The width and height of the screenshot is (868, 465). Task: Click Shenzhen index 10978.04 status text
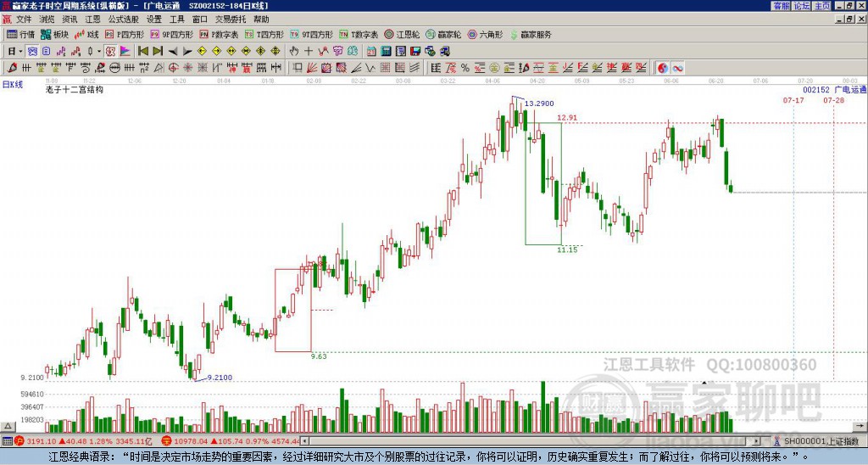[x=191, y=441]
